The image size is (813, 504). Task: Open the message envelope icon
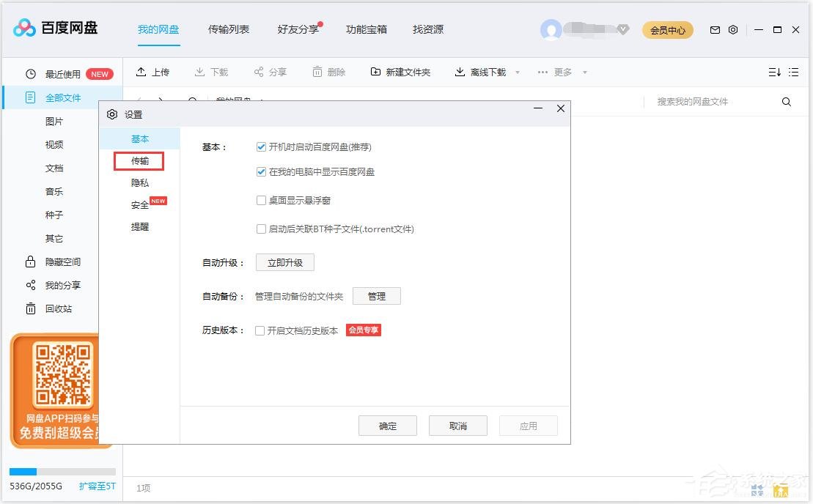tap(715, 29)
